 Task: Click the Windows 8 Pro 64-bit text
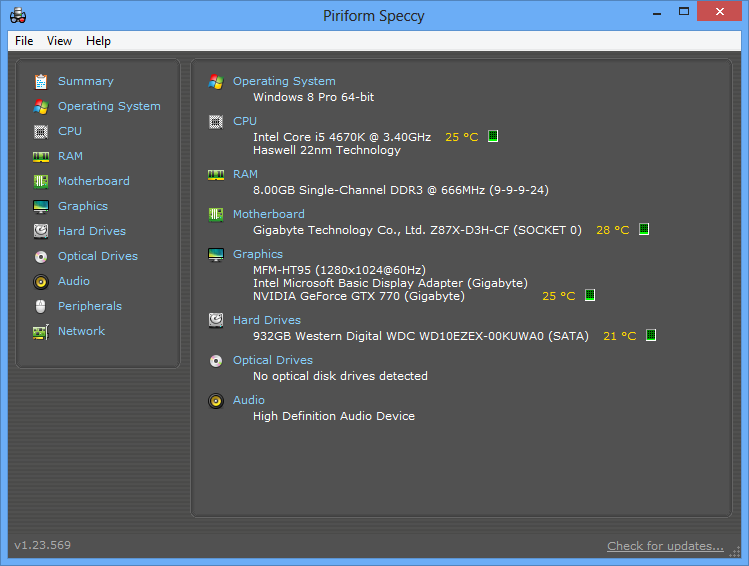[313, 97]
